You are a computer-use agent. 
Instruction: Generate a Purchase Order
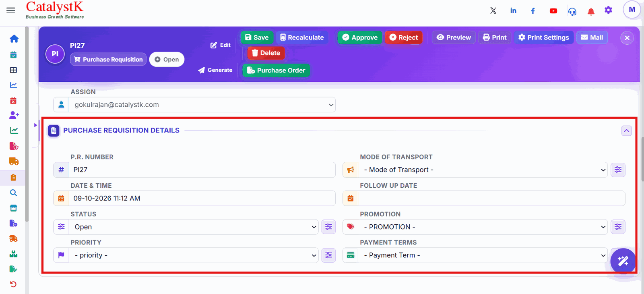276,70
